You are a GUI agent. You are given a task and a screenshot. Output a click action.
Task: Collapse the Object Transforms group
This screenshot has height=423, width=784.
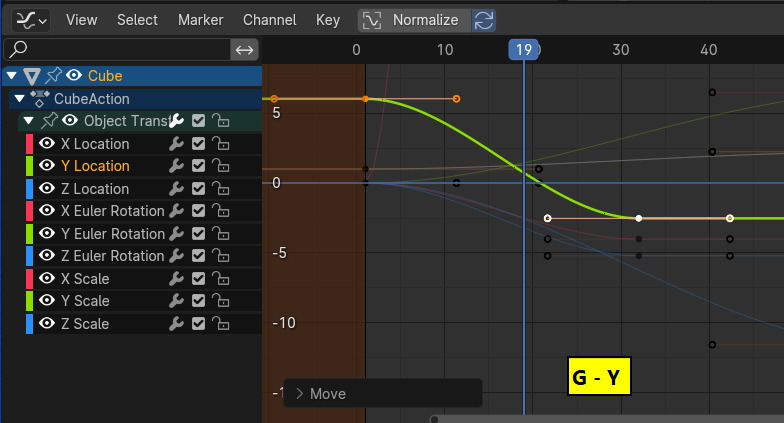(28, 120)
